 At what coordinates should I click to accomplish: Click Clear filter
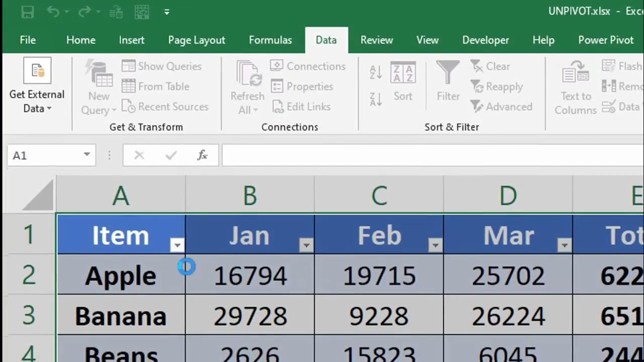490,66
